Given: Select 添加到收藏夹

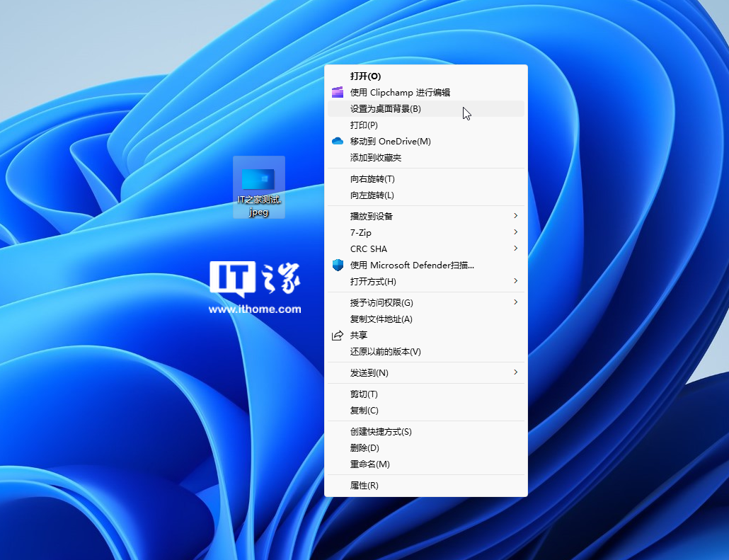Looking at the screenshot, I should (x=426, y=158).
